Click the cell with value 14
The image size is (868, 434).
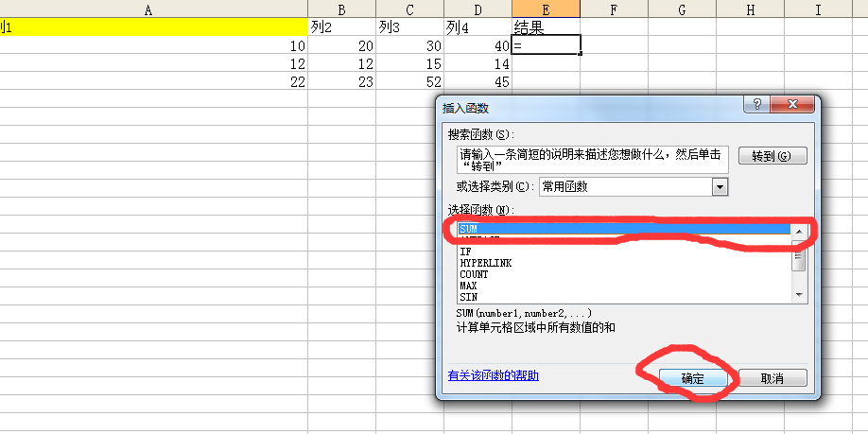[x=478, y=63]
